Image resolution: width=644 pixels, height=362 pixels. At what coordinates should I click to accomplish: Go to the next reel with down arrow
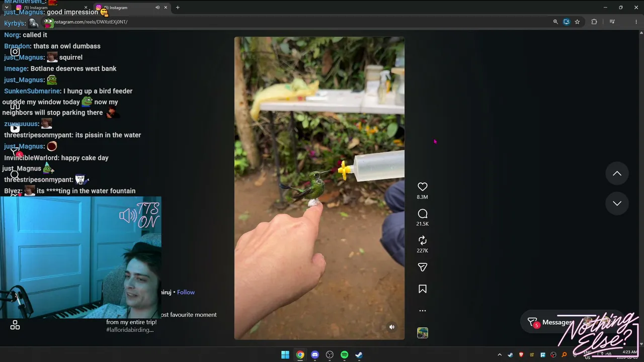pos(617,203)
